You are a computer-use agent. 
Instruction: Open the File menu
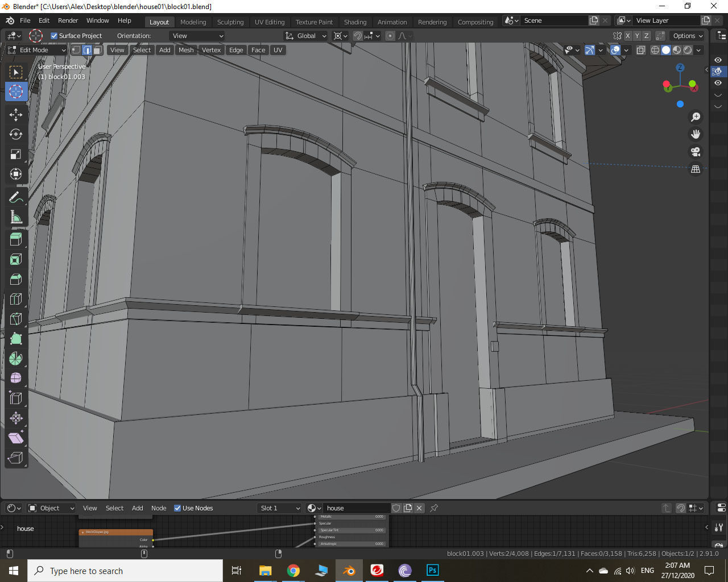tap(25, 20)
